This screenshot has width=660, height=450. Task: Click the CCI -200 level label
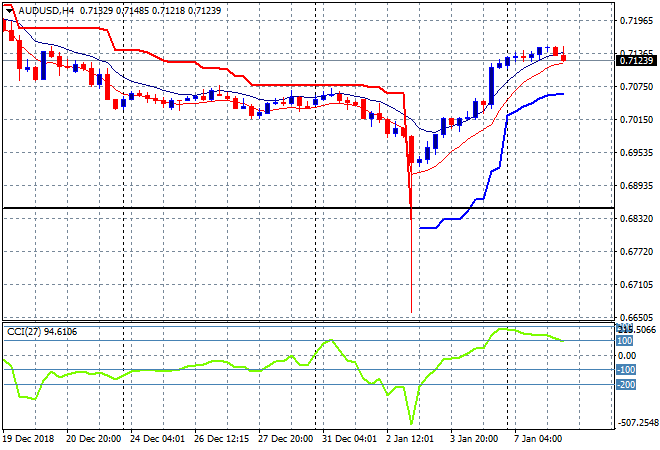(626, 385)
